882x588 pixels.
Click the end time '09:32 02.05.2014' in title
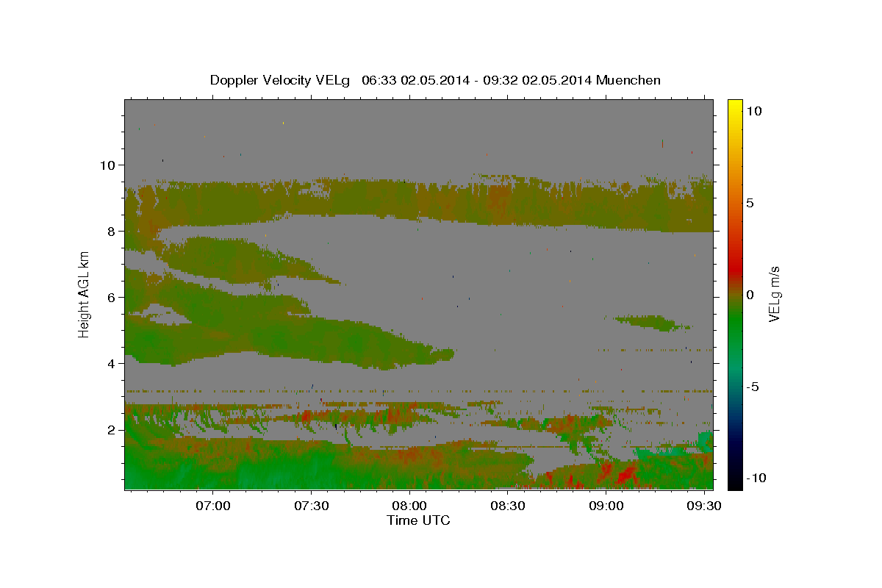pos(538,80)
